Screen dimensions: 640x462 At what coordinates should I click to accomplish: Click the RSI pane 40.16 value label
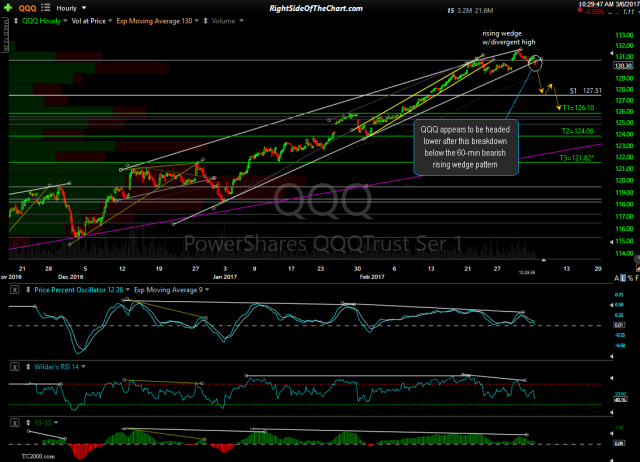tap(619, 399)
